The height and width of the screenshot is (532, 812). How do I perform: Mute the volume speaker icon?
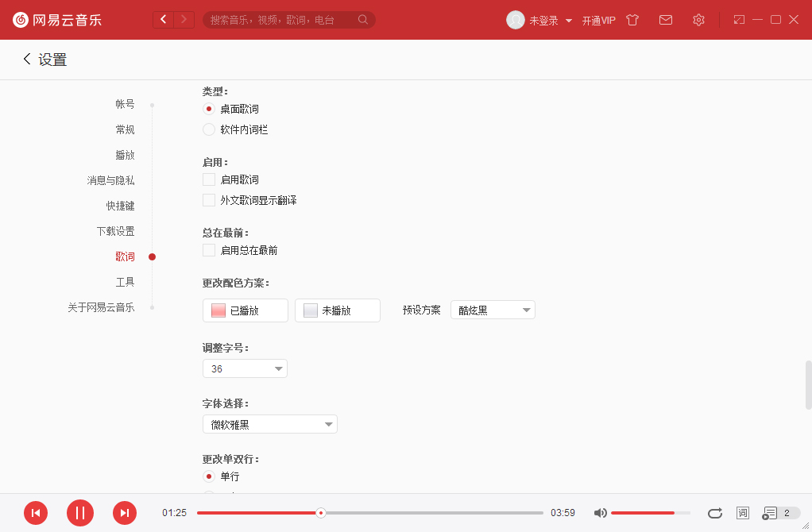click(x=600, y=513)
